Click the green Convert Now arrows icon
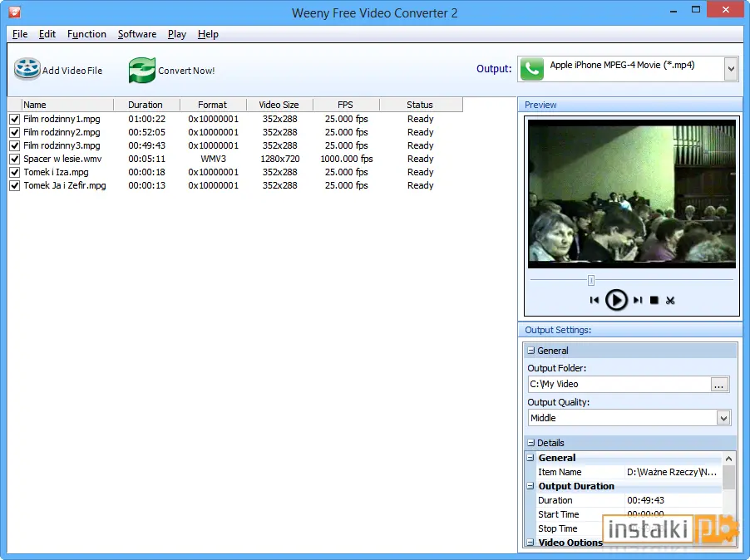The height and width of the screenshot is (560, 750). [142, 71]
